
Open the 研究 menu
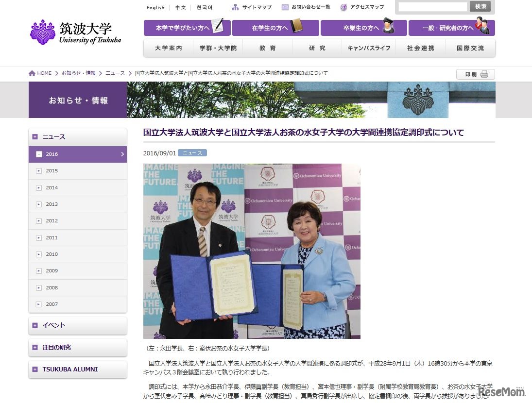(x=317, y=48)
